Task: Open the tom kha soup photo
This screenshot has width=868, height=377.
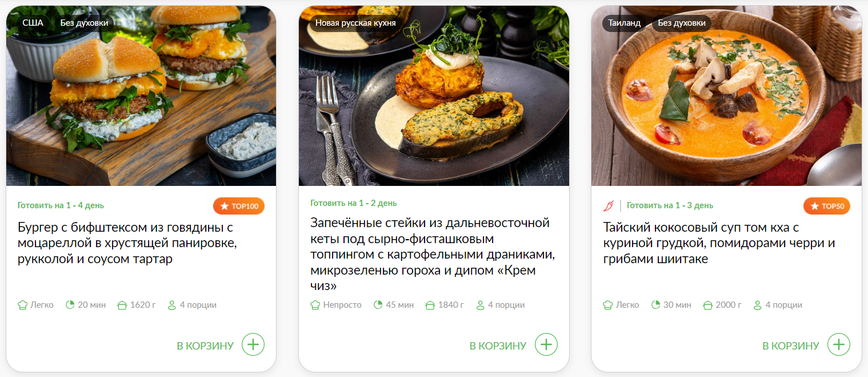Action: [x=726, y=96]
